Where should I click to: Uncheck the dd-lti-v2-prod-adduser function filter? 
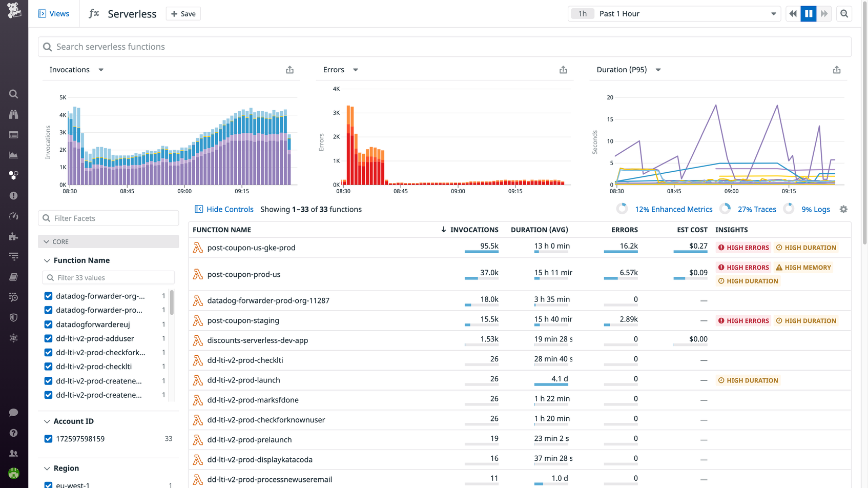pyautogui.click(x=48, y=338)
